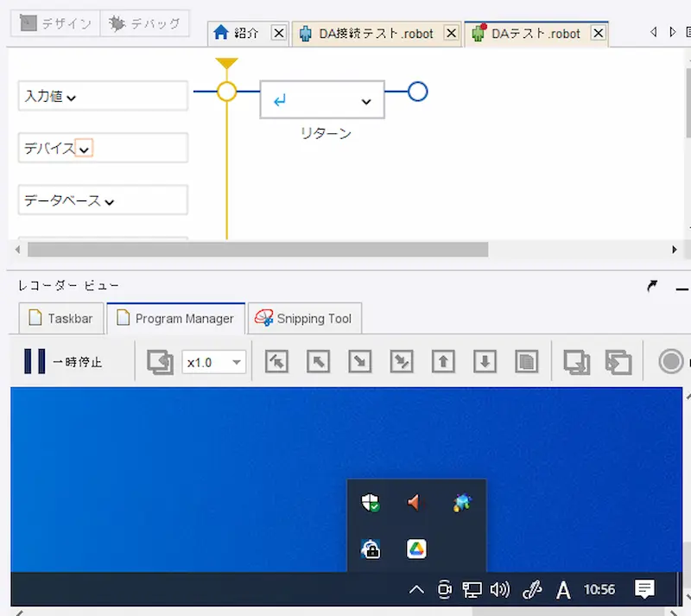This screenshot has height=616, width=691.
Task: Show previous editor tabs with left arrow
Action: coord(654,32)
